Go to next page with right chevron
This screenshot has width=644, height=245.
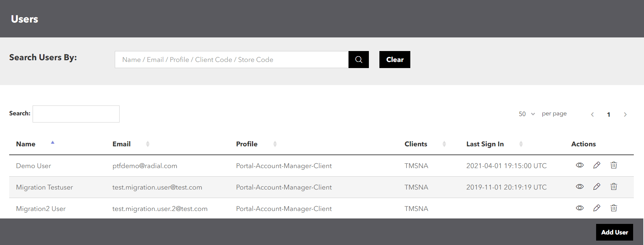625,114
